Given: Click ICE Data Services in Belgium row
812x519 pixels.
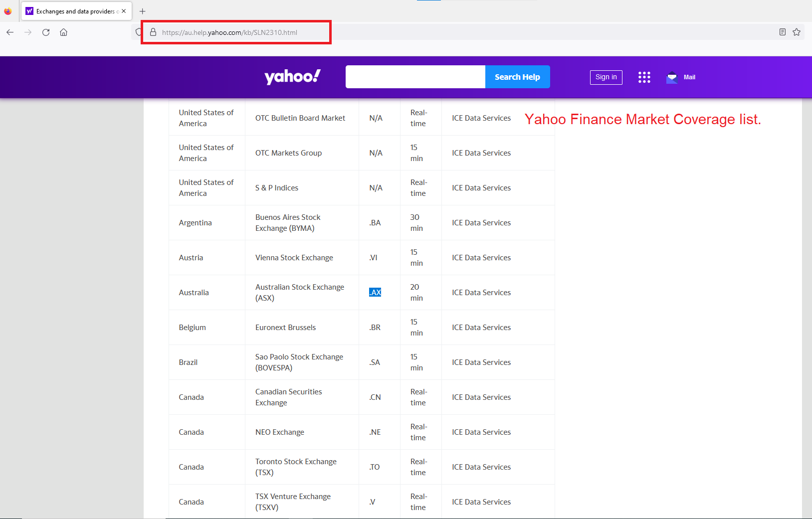Looking at the screenshot, I should [481, 328].
